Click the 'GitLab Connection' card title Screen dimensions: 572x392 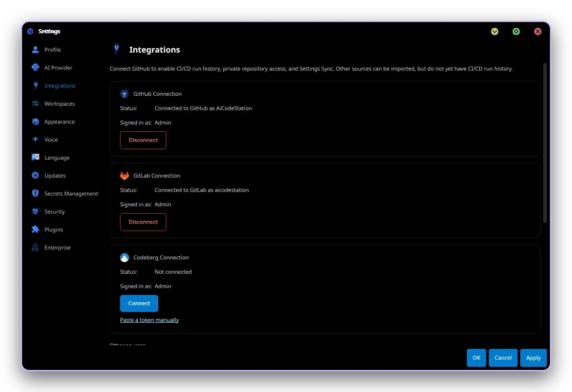tap(156, 176)
